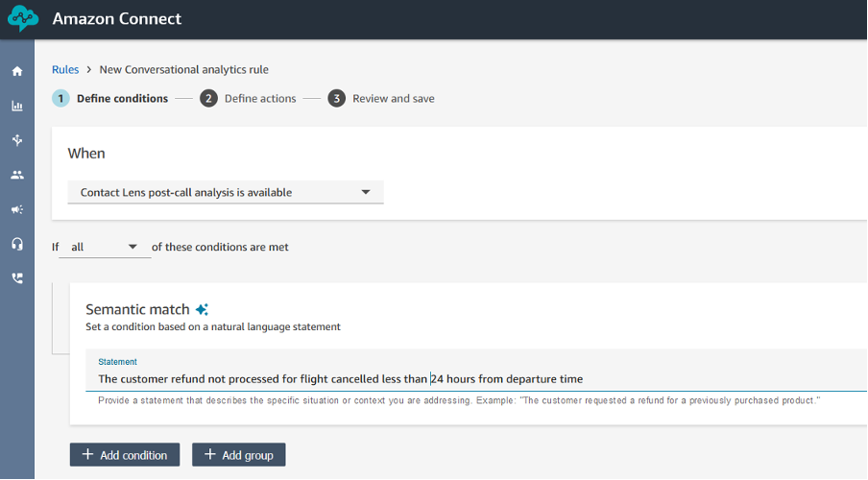
Task: Open the megaphone campaigns sidebar icon
Action: 17,209
